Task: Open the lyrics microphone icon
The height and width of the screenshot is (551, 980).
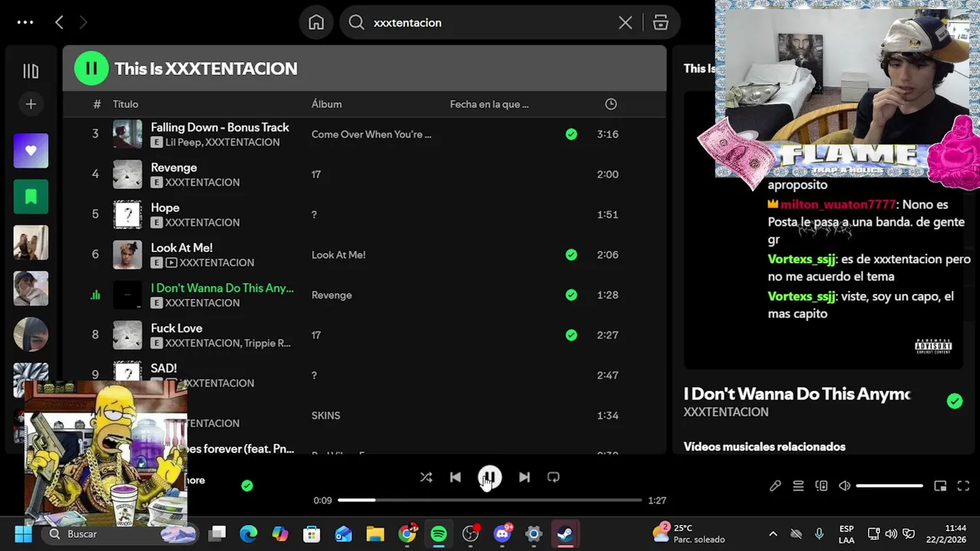Action: pos(775,486)
